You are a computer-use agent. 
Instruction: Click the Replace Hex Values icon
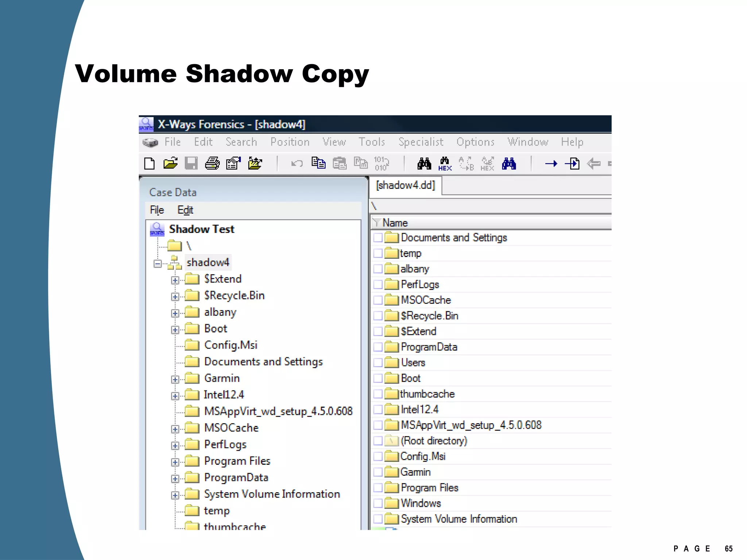pyautogui.click(x=487, y=164)
